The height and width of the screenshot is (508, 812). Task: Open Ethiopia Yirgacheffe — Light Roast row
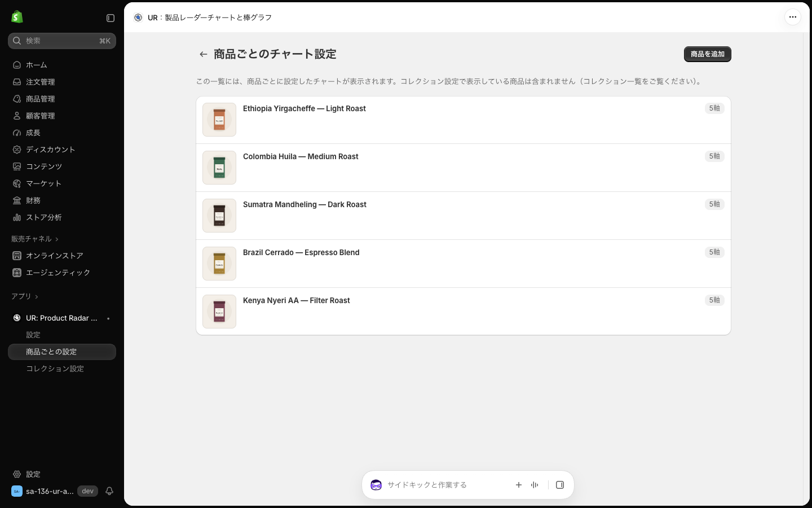pyautogui.click(x=464, y=120)
